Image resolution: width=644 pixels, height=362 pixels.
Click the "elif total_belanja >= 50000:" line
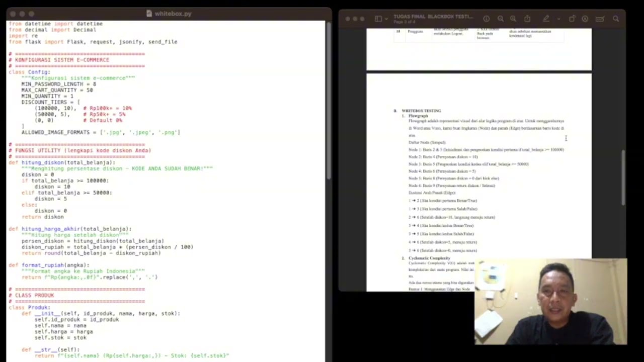point(66,193)
